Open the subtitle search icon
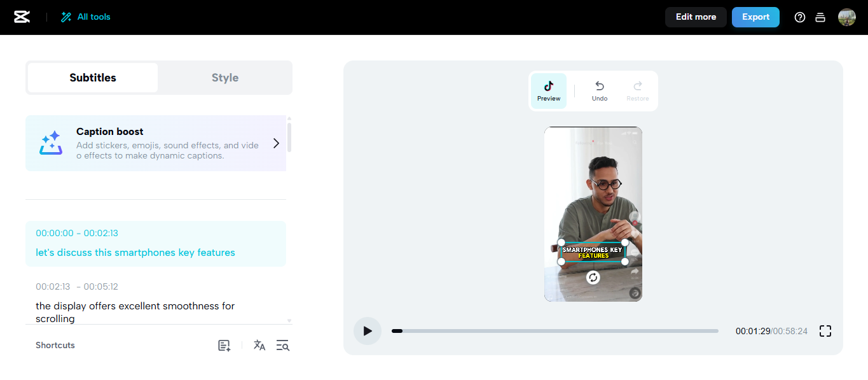 [282, 345]
